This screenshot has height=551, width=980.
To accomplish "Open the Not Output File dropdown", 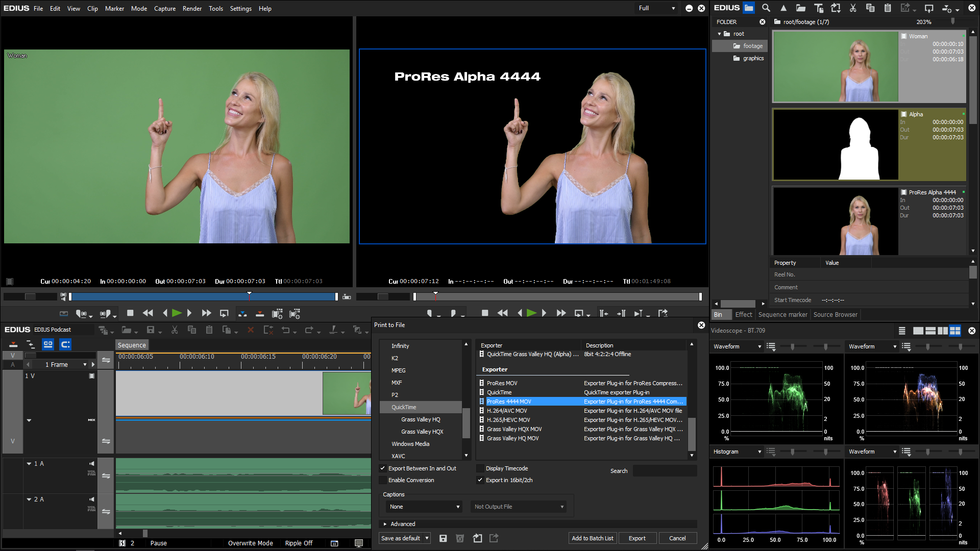I will point(518,507).
